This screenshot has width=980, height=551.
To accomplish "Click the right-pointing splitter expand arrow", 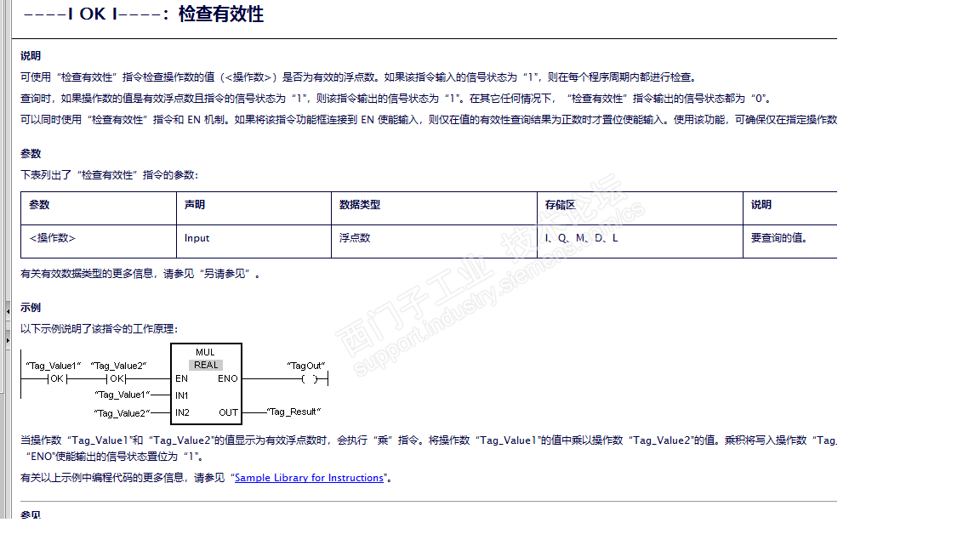I will click(x=8, y=340).
